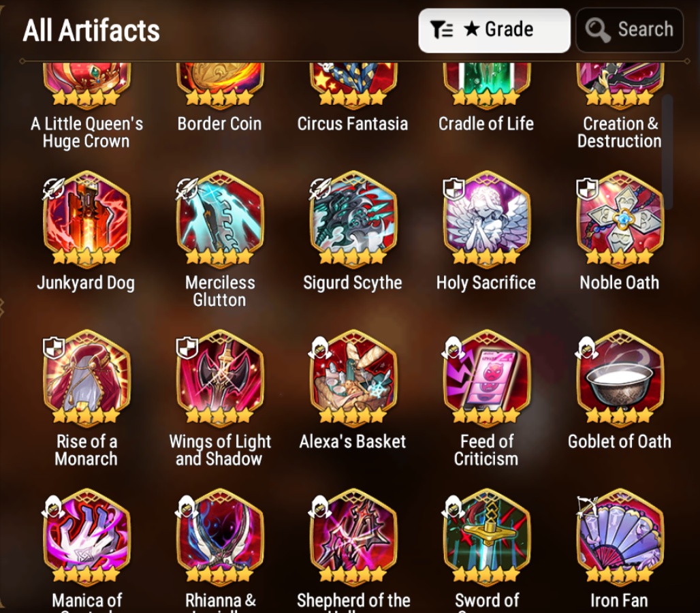Select the Junkyard Dog artifact icon

pos(86,219)
